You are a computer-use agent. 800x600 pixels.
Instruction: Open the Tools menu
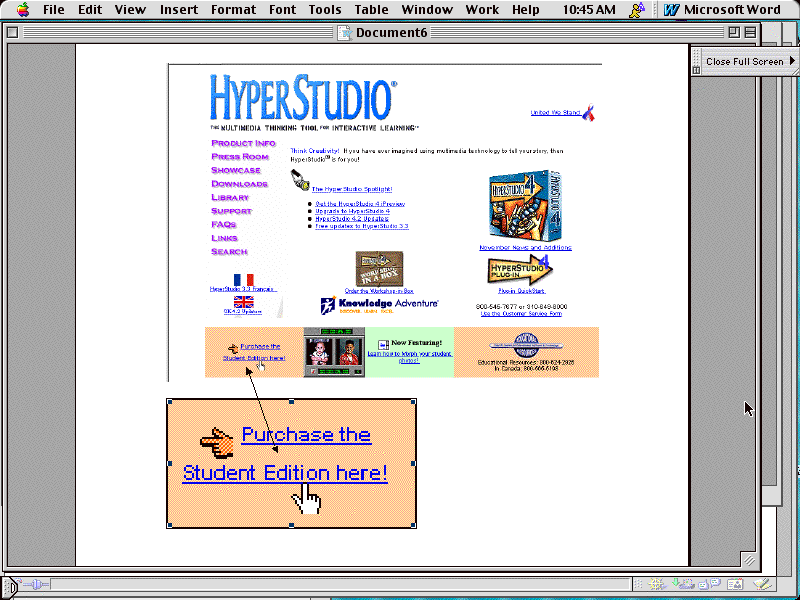pos(324,10)
